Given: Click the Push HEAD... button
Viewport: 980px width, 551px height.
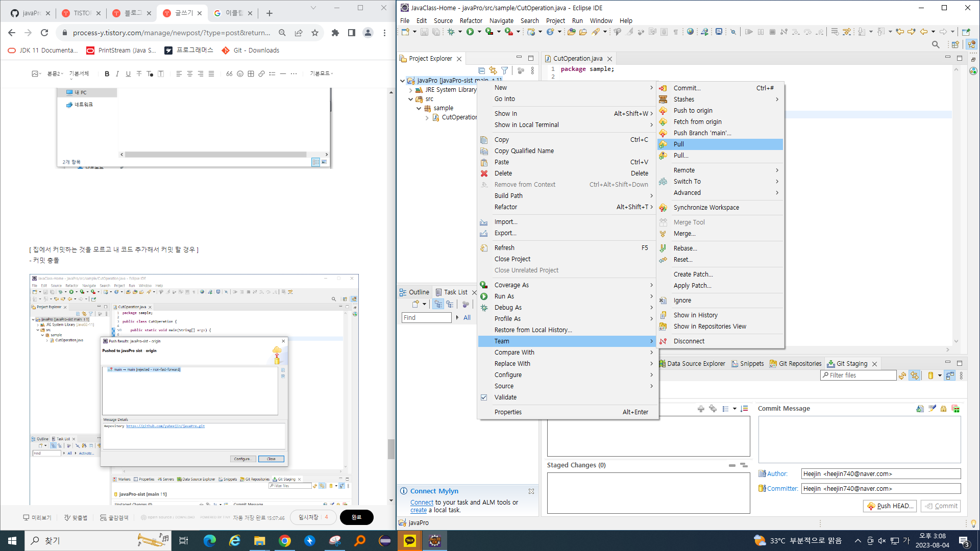Looking at the screenshot, I should 890,506.
